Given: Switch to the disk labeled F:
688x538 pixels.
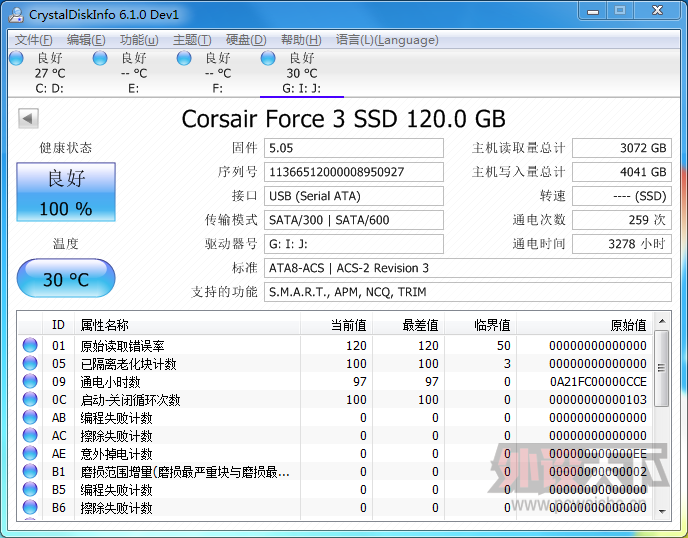Looking at the screenshot, I should click(218, 73).
